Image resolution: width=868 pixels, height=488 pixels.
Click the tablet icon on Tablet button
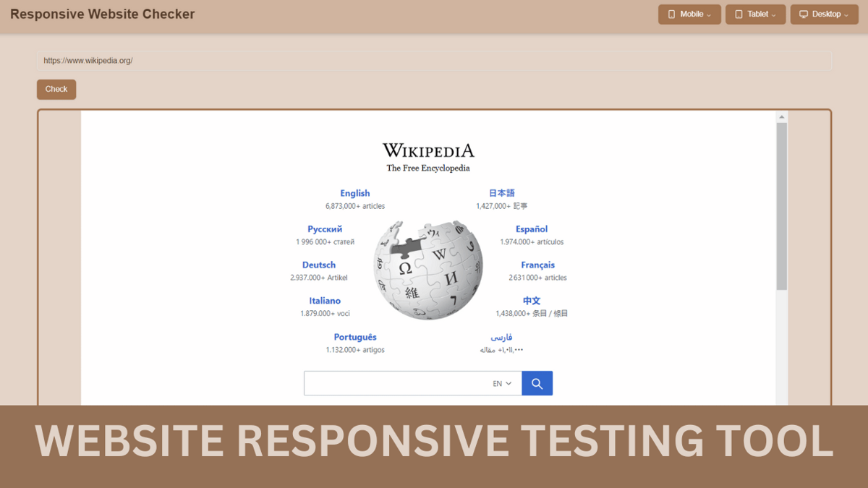739,14
